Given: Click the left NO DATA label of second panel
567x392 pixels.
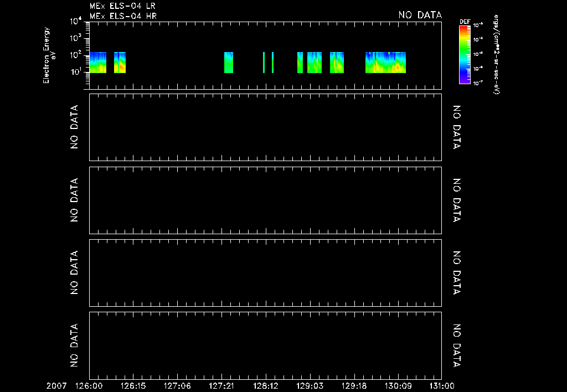Looking at the screenshot, I should 74,127.
